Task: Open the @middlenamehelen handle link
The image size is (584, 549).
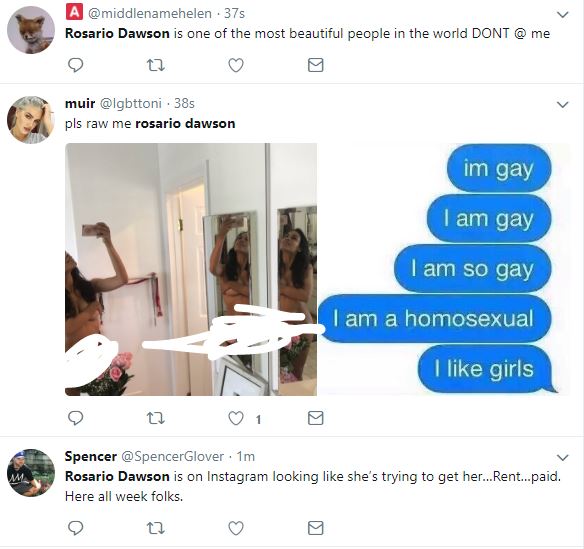Action: (x=150, y=13)
